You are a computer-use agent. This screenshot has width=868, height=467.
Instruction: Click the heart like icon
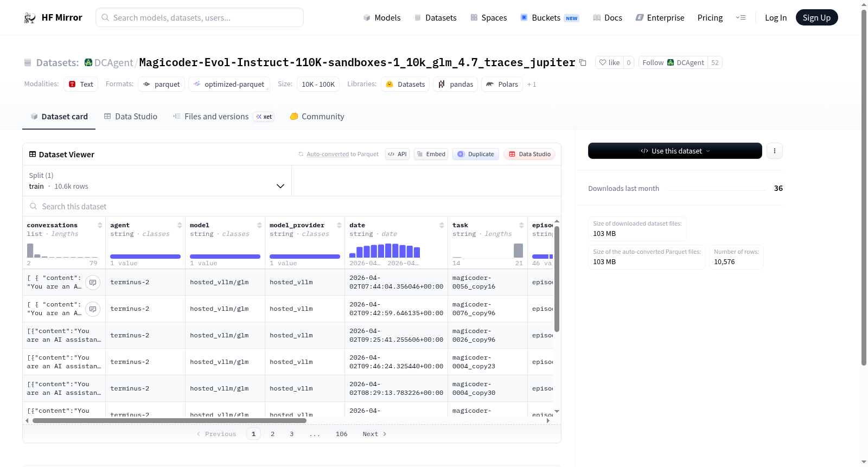coord(602,62)
